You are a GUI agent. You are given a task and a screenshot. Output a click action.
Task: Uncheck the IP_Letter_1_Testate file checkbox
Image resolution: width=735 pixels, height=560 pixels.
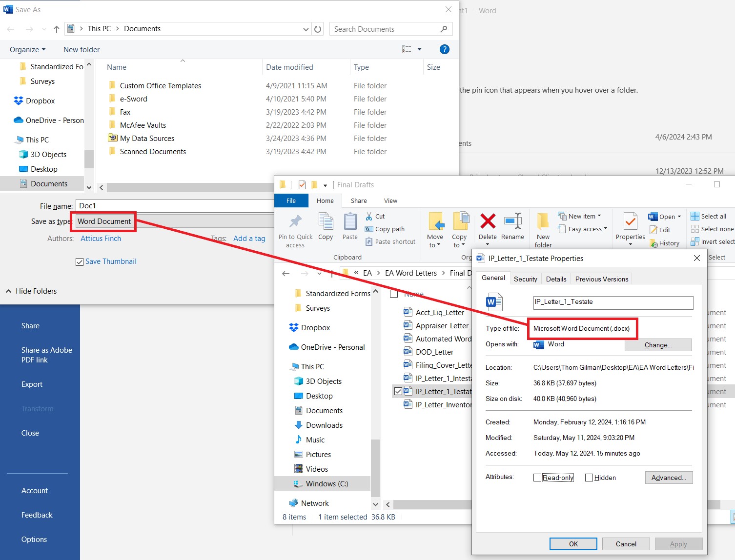click(x=398, y=391)
